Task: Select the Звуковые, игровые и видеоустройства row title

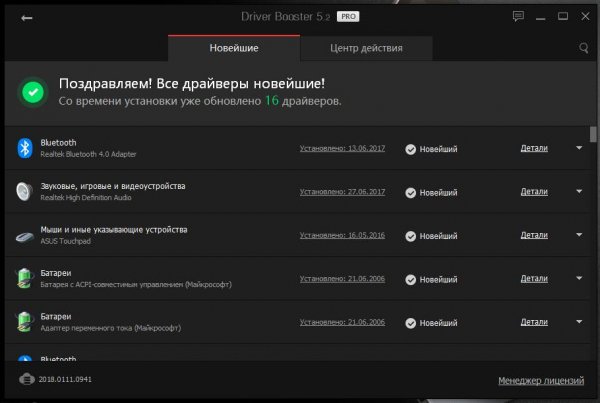Action: tap(113, 186)
